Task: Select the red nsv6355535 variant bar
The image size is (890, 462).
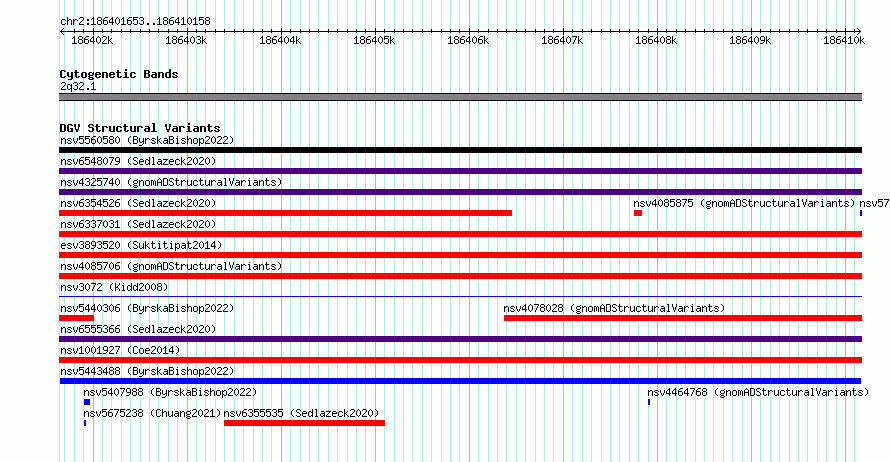Action: tap(304, 423)
